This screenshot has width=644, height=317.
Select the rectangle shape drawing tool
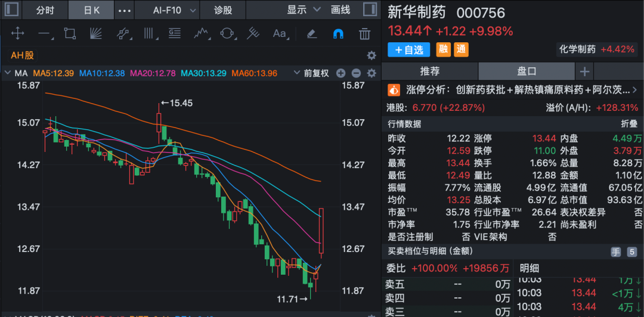coord(70,33)
